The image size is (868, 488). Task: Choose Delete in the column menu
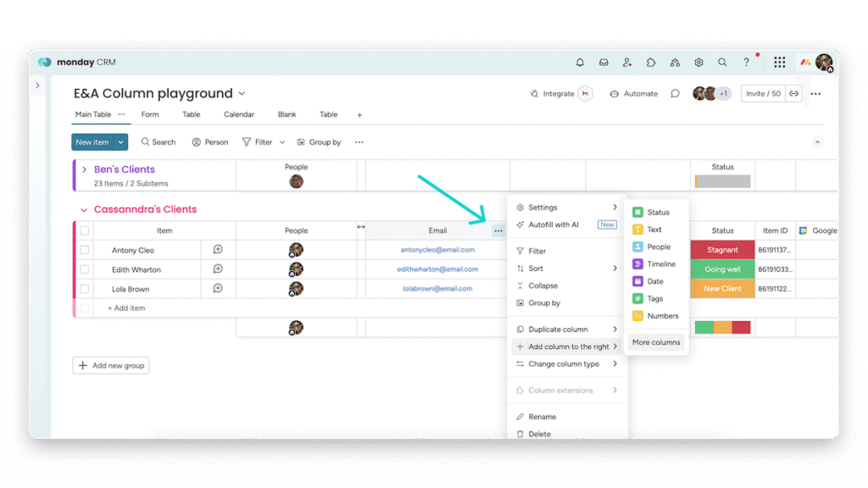567,434
